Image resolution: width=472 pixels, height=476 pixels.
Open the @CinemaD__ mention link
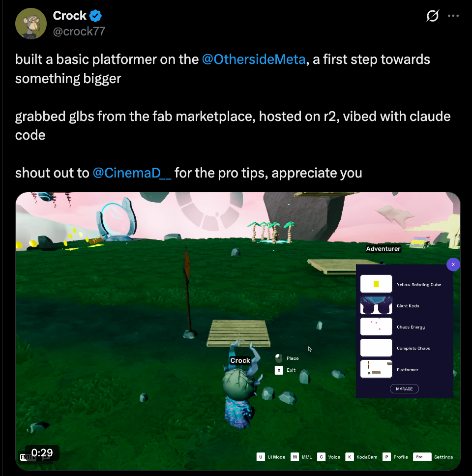[x=132, y=173]
